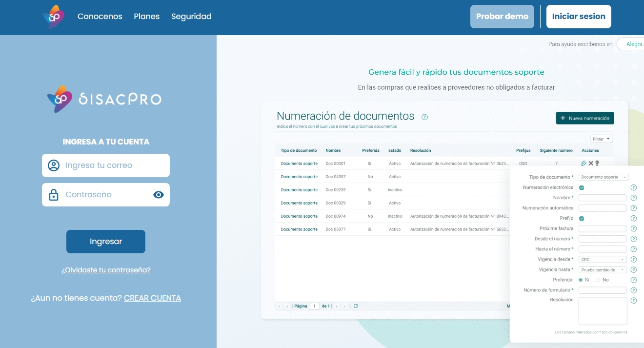
Task: Go to previous page in pager
Action: tap(287, 306)
